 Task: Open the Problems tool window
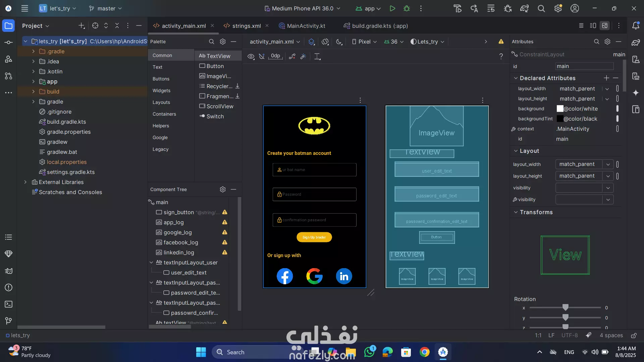click(x=8, y=287)
